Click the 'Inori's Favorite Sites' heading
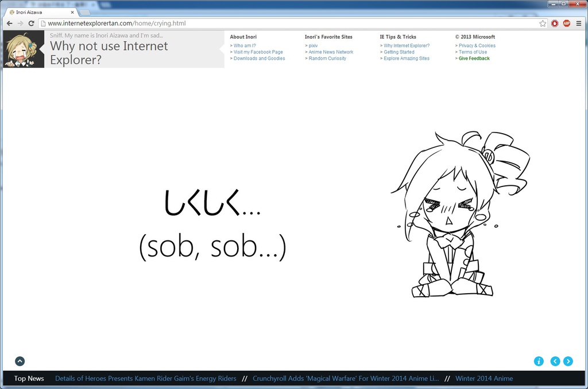Screen dimensions: 588x389 [x=328, y=37]
